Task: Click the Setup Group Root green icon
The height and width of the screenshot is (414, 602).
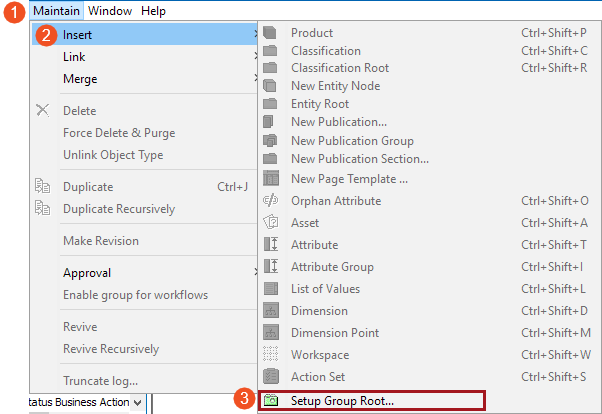Action: coord(271,401)
